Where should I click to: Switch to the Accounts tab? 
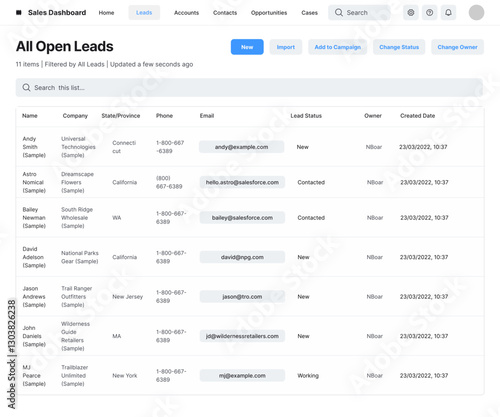point(186,13)
